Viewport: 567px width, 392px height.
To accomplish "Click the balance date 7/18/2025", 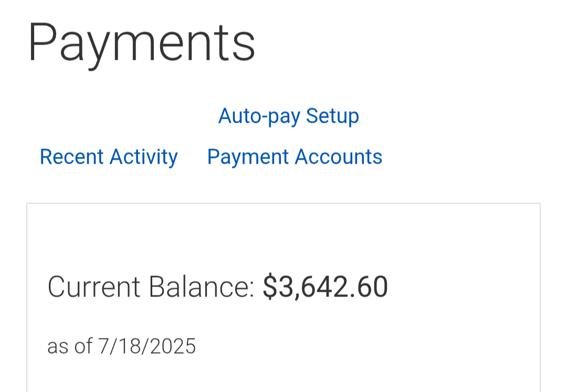I will [x=147, y=346].
